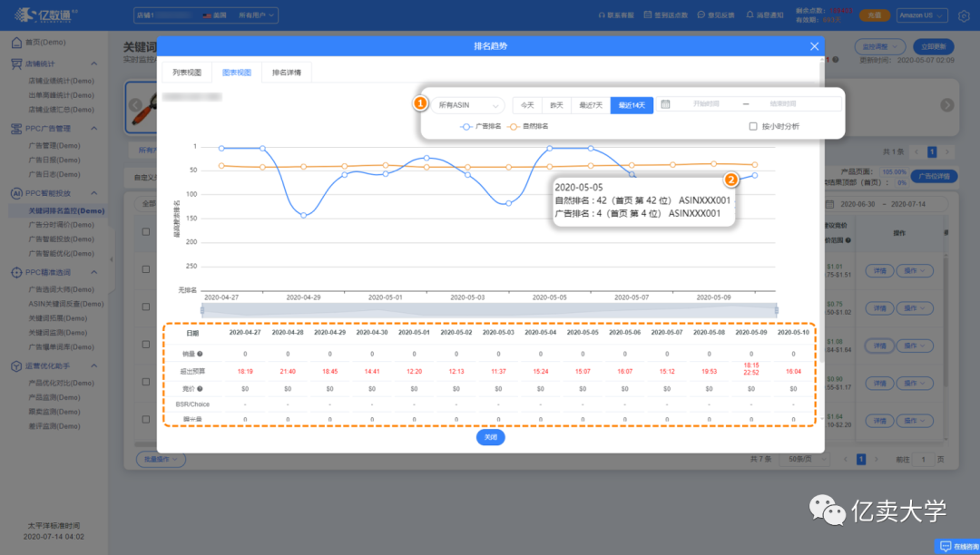Open 意见反馈 chat bubble in top bar
980x555 pixels.
click(701, 15)
